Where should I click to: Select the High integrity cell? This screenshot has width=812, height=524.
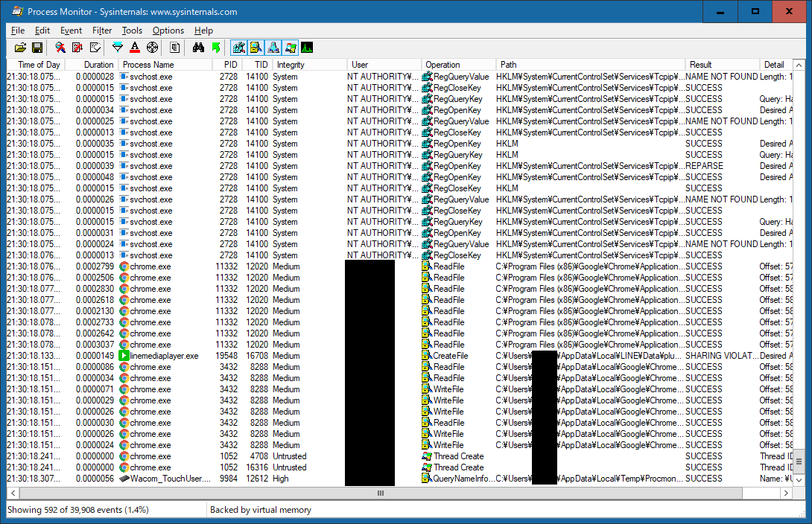[281, 479]
